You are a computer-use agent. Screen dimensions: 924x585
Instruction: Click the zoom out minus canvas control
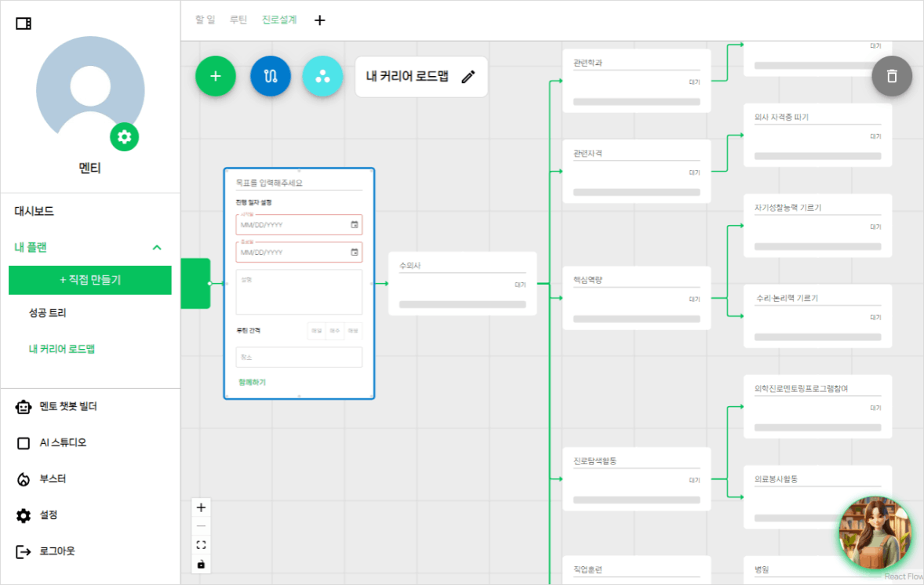coord(201,526)
